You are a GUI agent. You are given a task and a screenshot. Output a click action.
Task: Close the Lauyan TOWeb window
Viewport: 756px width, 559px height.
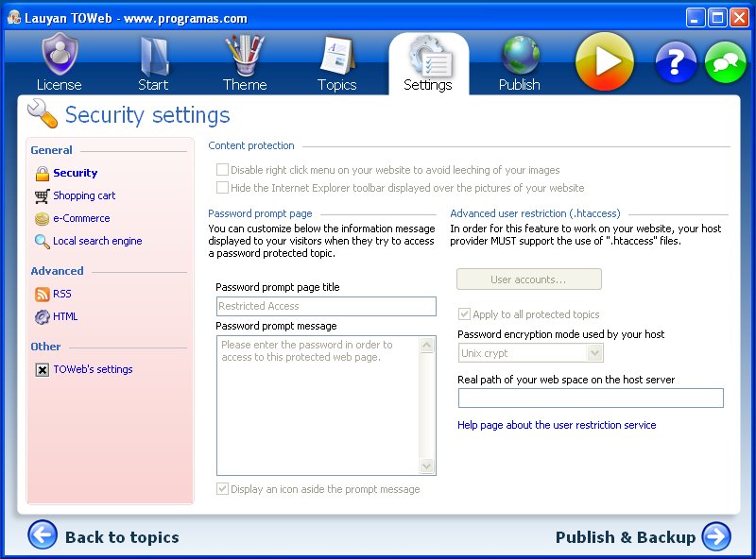(739, 18)
